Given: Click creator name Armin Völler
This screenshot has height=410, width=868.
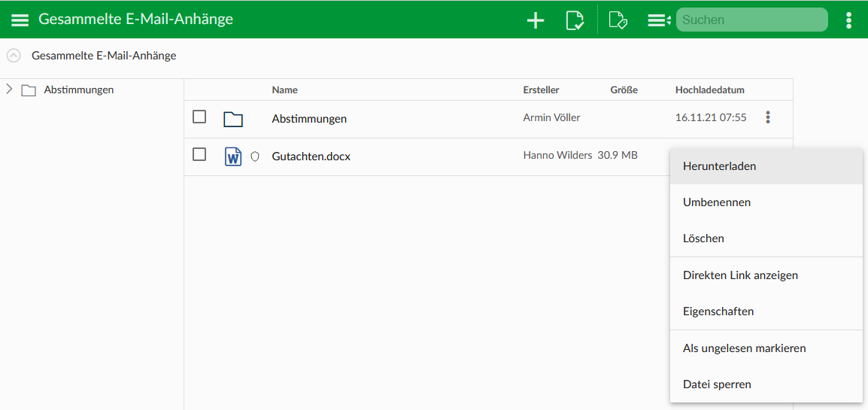Looking at the screenshot, I should (551, 117).
